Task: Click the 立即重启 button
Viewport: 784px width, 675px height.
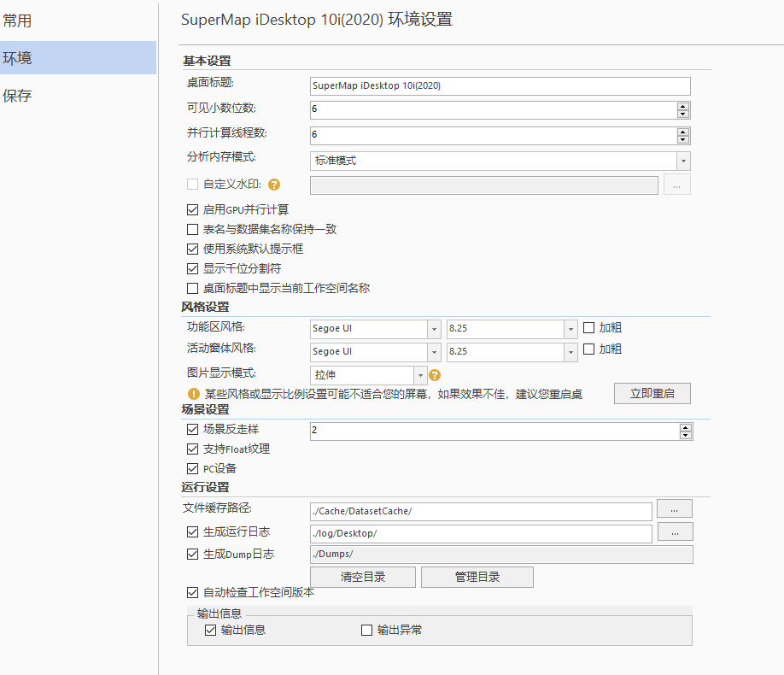Action: point(652,393)
